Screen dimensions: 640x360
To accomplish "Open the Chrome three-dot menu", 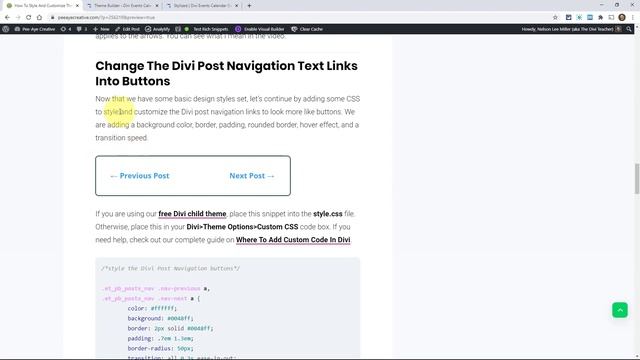I will 633,18.
